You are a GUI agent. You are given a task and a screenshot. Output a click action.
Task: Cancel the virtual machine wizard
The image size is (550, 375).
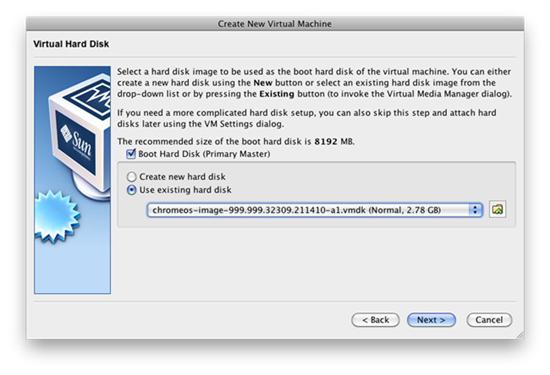489,320
